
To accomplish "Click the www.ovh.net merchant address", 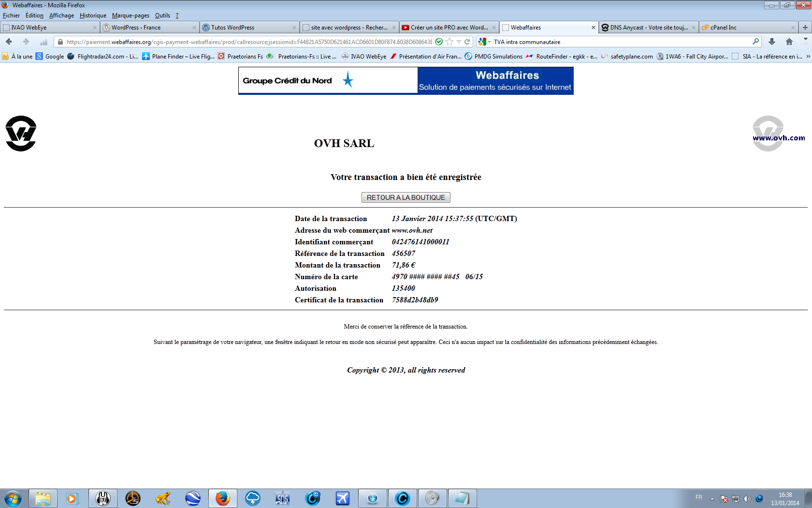I will pos(412,230).
